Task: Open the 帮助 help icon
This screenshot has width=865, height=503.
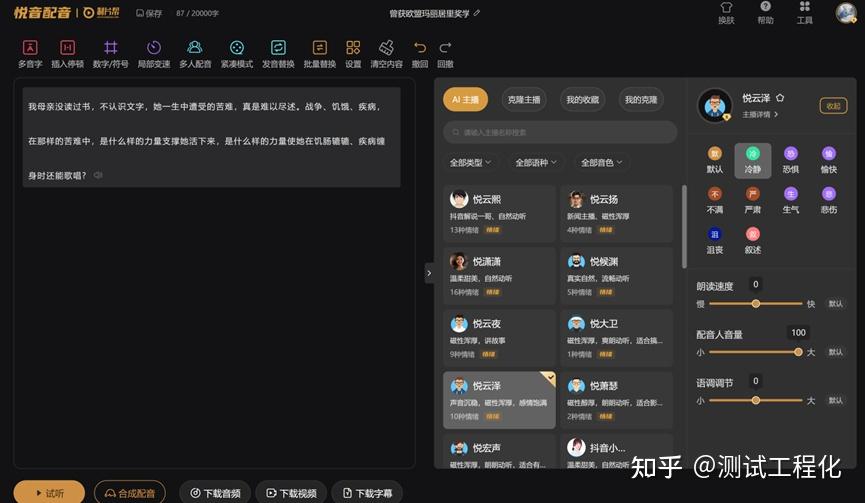Action: (x=765, y=13)
